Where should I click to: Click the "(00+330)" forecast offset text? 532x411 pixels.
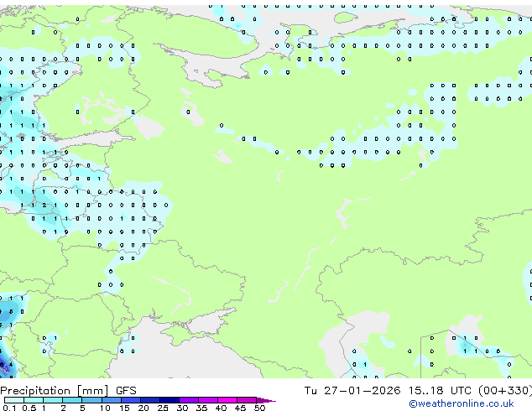click(x=505, y=391)
